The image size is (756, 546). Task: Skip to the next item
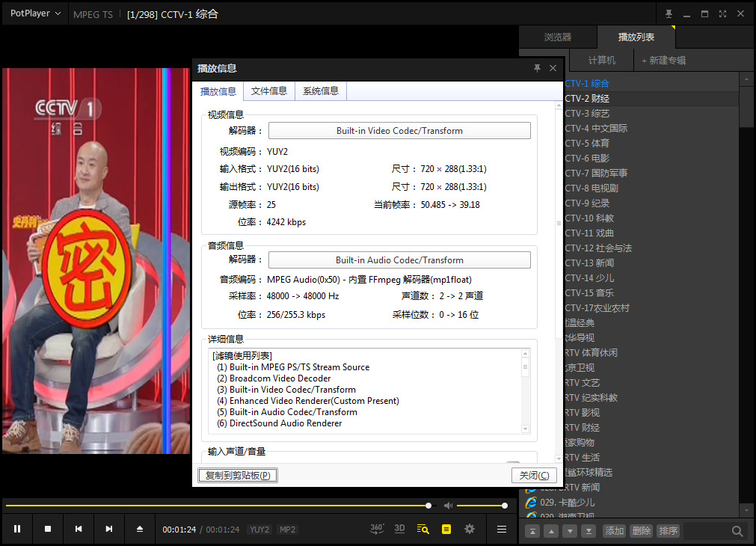pyautogui.click(x=109, y=529)
